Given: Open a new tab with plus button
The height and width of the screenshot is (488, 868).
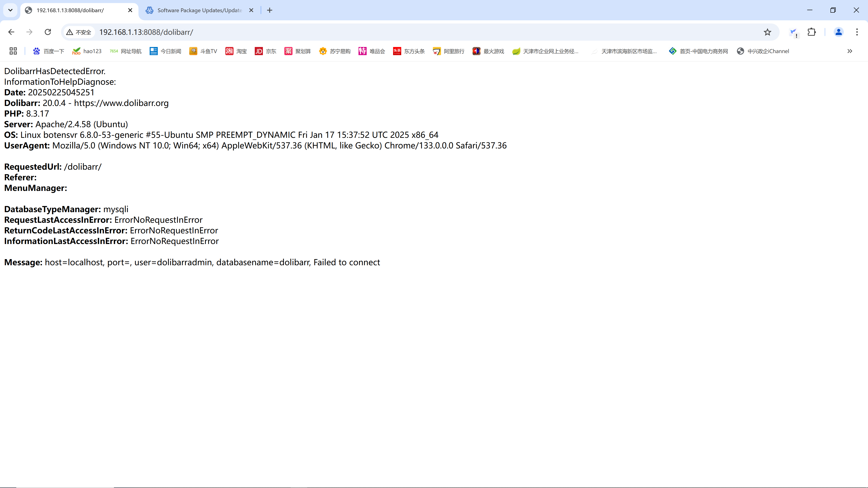Looking at the screenshot, I should (x=270, y=10).
